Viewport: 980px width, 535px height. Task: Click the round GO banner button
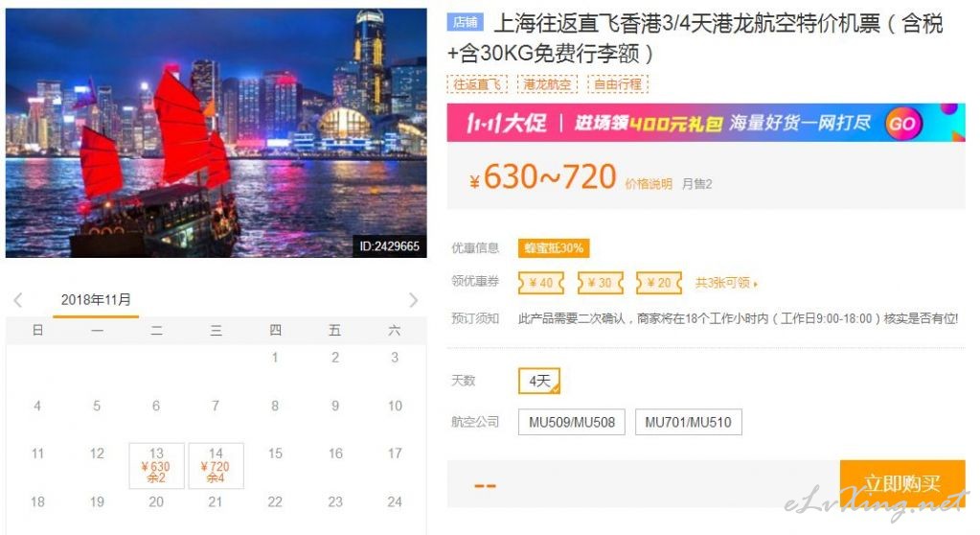(902, 124)
